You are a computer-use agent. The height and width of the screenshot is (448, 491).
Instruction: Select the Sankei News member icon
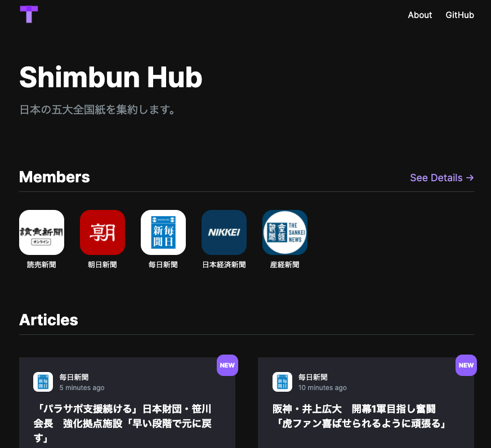[285, 232]
